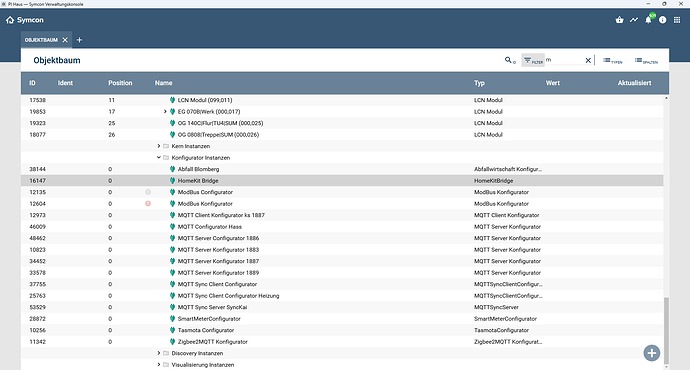
Task: Click the Kern Instanzen folder icon
Action: point(166,146)
